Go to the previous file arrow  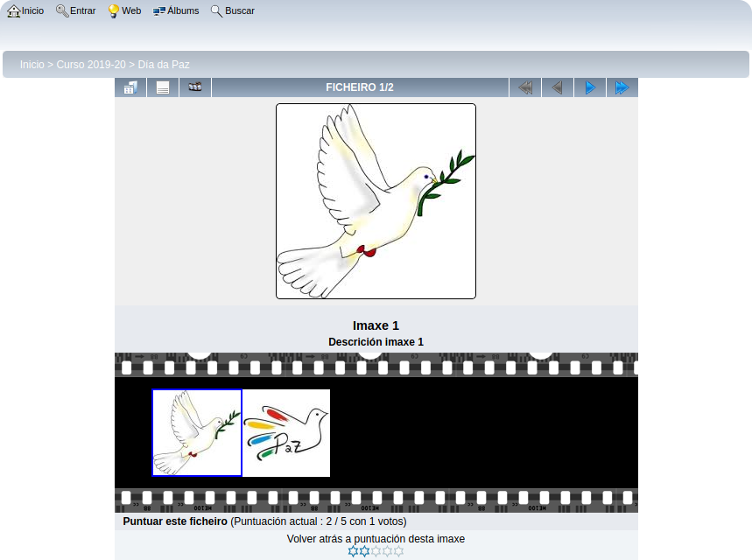point(558,87)
